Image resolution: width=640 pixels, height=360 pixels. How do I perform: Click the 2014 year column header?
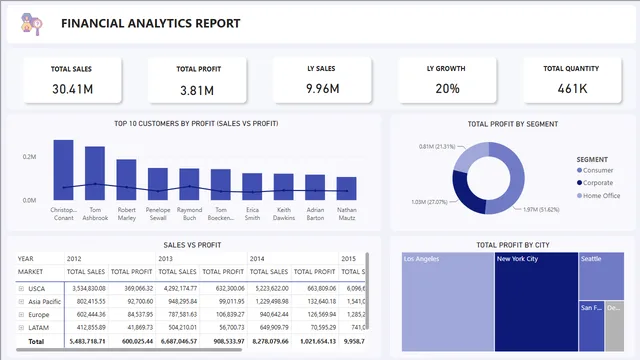257,259
